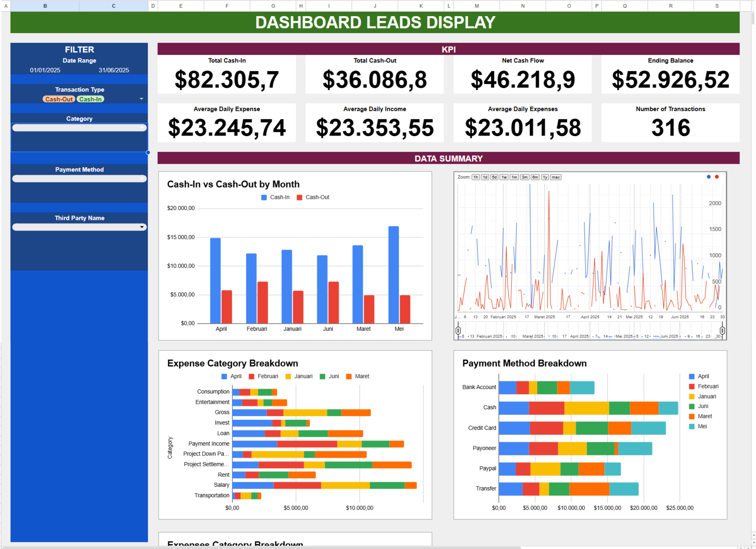The width and height of the screenshot is (756, 549).
Task: Click the Payoneer label in Payment chart
Action: pyautogui.click(x=484, y=448)
